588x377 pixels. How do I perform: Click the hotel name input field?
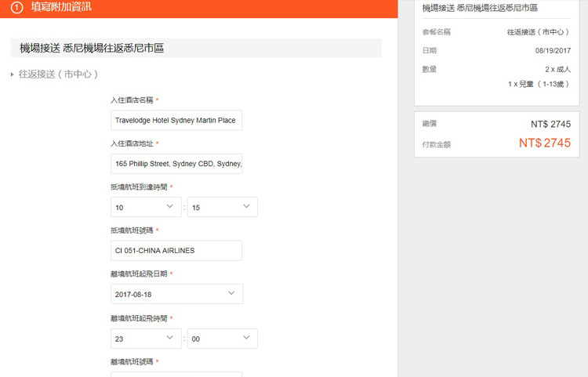(176, 120)
